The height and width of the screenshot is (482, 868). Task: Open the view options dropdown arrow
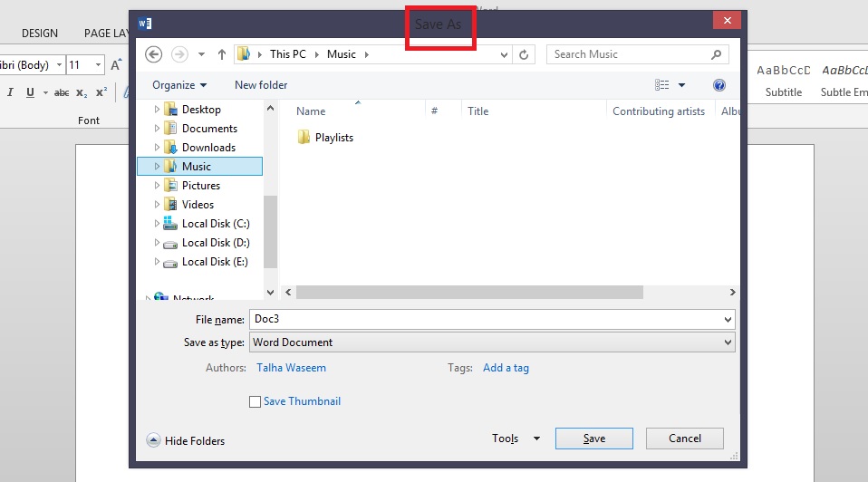pos(682,85)
